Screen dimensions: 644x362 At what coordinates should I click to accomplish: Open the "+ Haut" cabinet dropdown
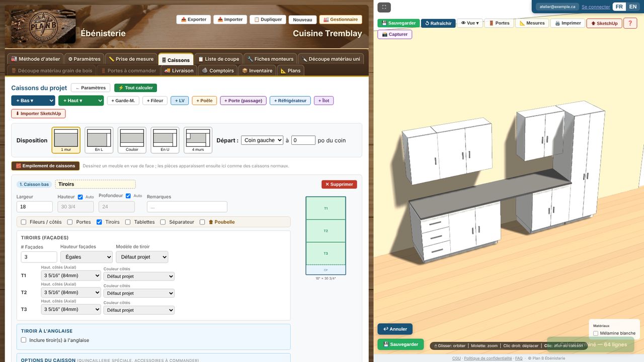pyautogui.click(x=81, y=101)
